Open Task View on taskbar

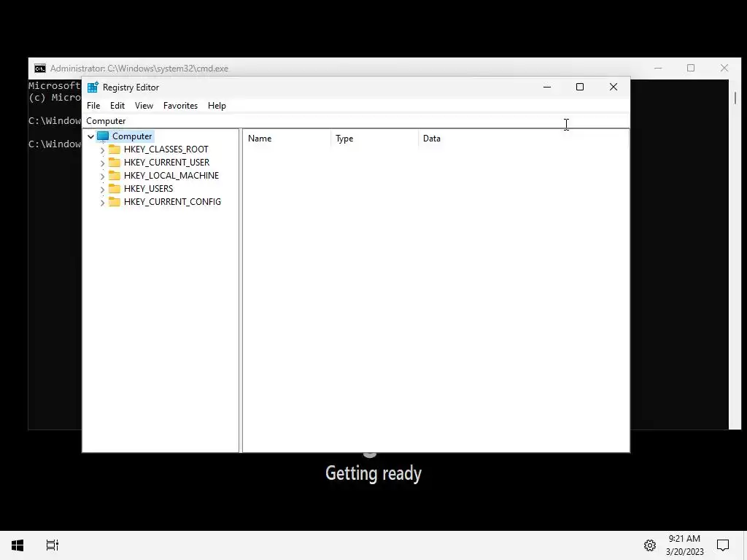pos(53,545)
